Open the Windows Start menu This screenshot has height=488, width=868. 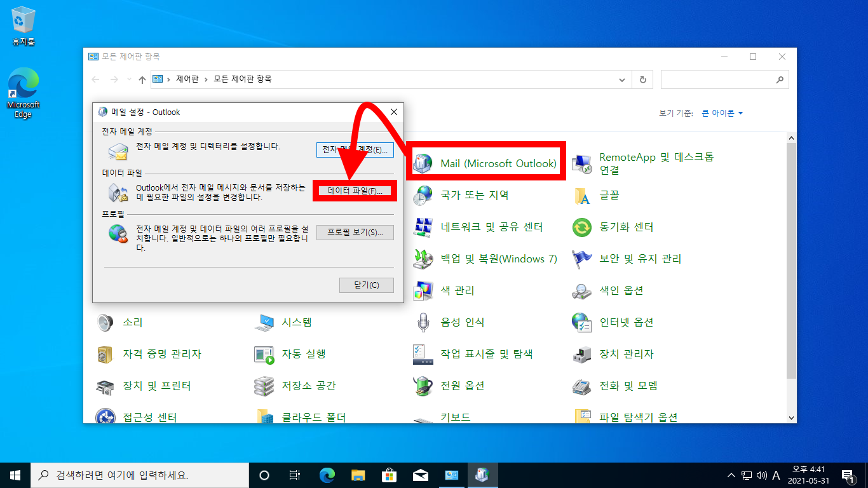(x=15, y=475)
